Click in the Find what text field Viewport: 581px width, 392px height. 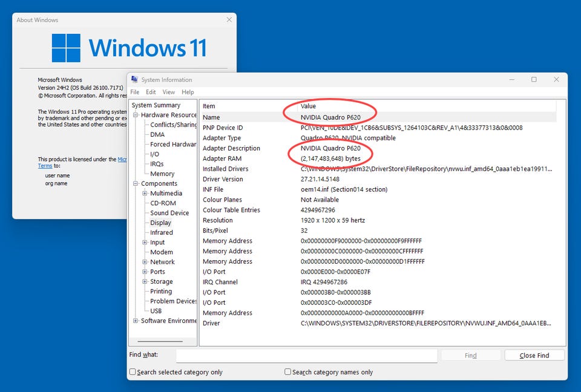coord(306,356)
